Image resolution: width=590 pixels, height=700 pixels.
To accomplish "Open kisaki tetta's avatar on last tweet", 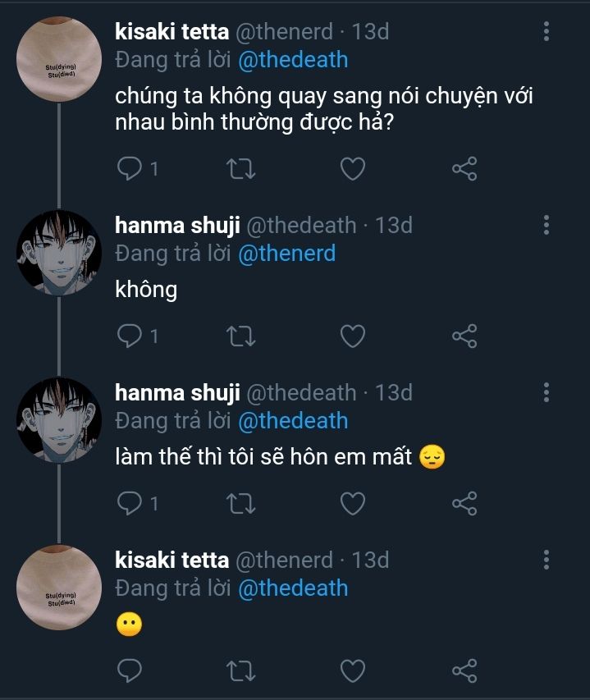I will coord(59,587).
